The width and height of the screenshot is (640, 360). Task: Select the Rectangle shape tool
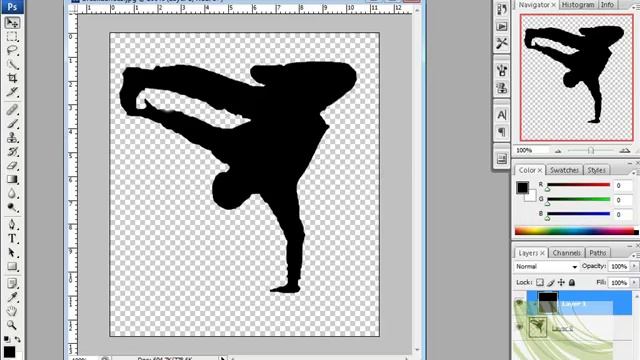tap(12, 267)
